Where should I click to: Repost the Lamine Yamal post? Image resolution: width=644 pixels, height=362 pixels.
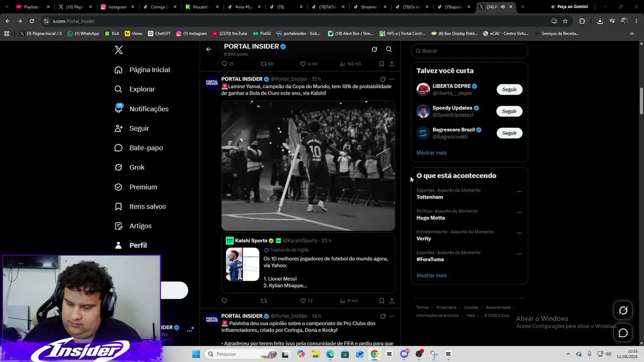pyautogui.click(x=264, y=301)
